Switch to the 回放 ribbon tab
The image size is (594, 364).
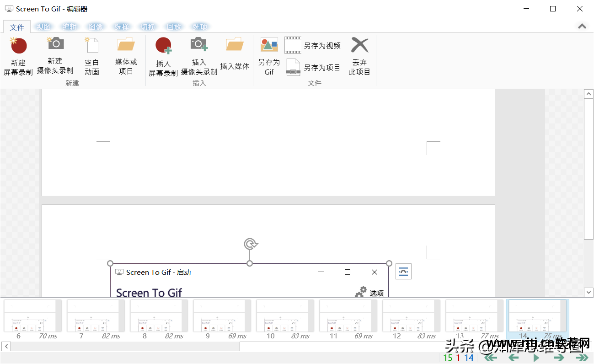[x=174, y=27]
